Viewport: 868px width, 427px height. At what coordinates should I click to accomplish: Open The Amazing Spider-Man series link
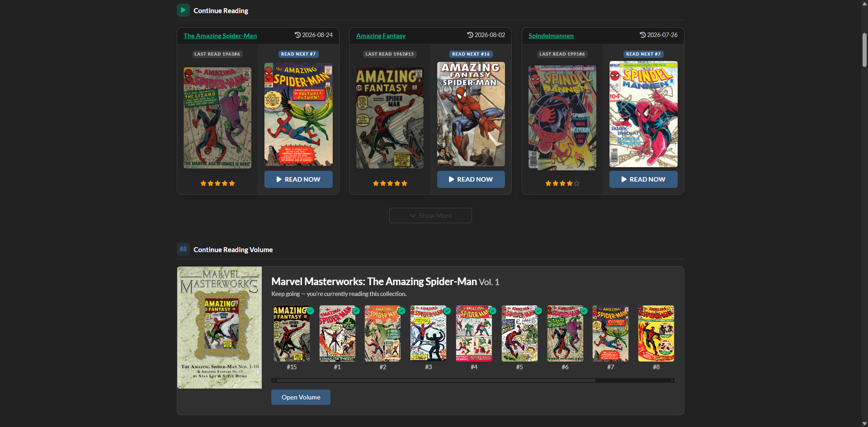pyautogui.click(x=220, y=36)
